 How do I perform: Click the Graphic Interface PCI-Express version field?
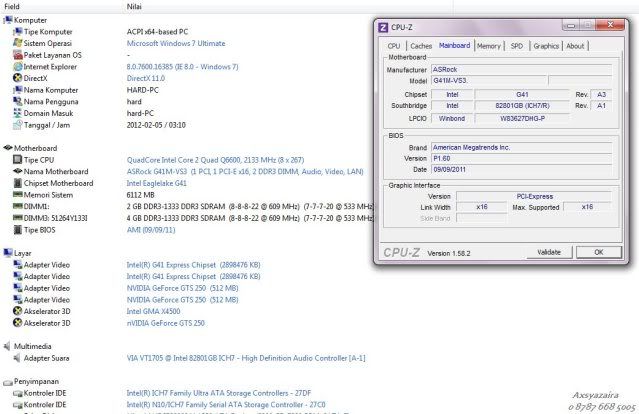[x=534, y=196]
